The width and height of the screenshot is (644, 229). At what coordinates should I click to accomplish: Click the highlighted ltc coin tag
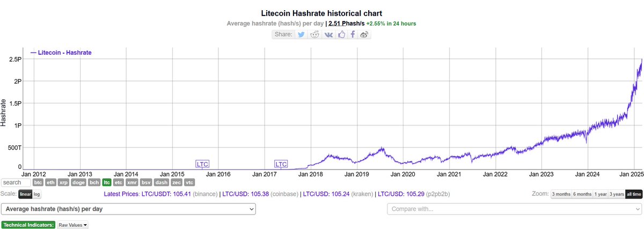click(x=107, y=182)
